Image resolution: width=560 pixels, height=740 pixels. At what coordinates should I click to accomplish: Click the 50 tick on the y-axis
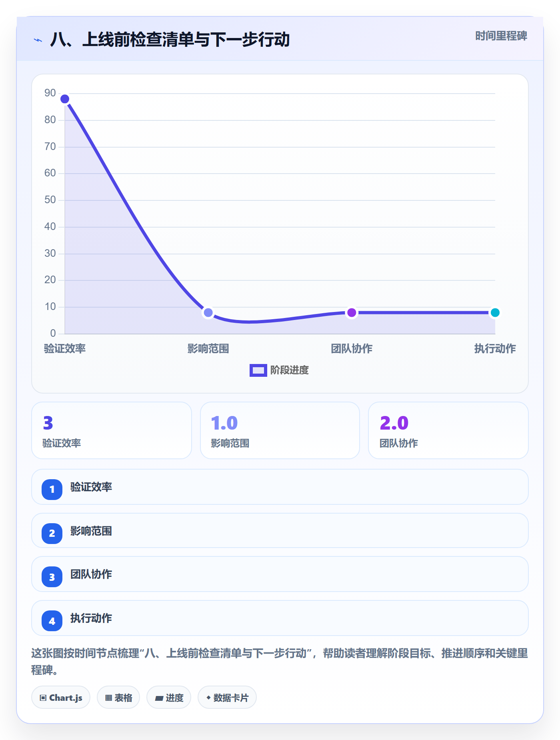pos(50,200)
